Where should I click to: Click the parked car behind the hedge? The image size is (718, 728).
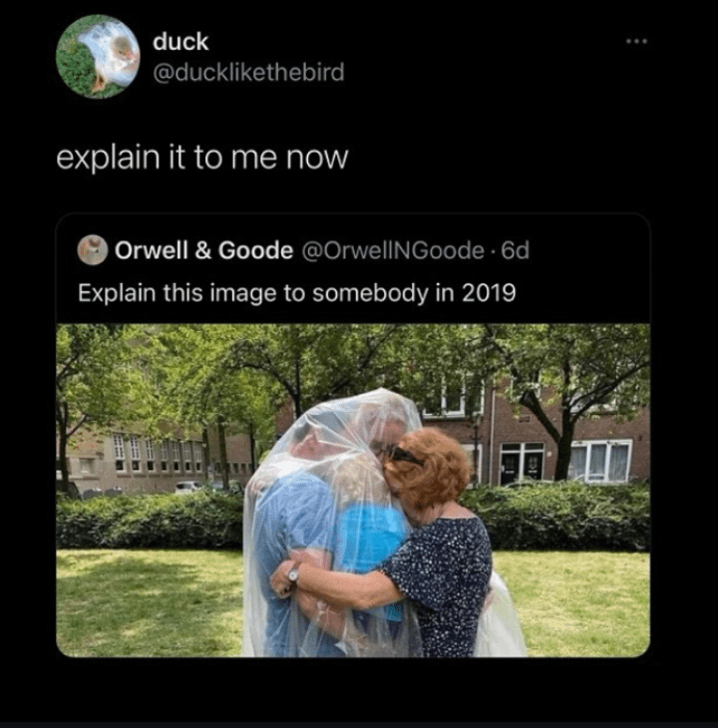(x=188, y=487)
